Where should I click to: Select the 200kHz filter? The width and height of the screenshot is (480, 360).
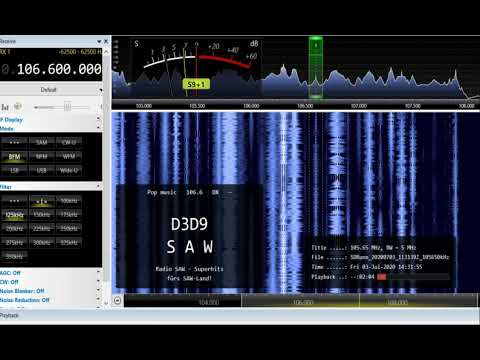pyautogui.click(x=14, y=229)
